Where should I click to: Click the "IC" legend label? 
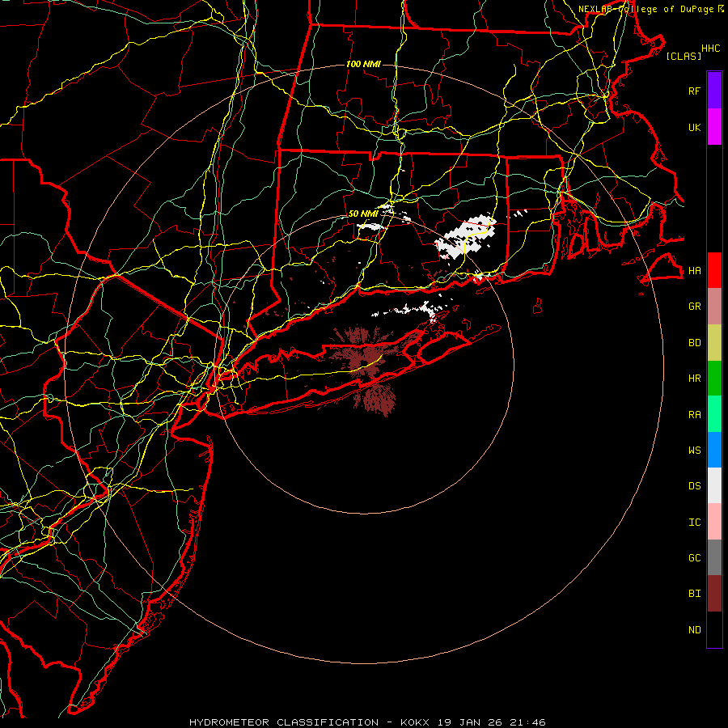tap(694, 522)
